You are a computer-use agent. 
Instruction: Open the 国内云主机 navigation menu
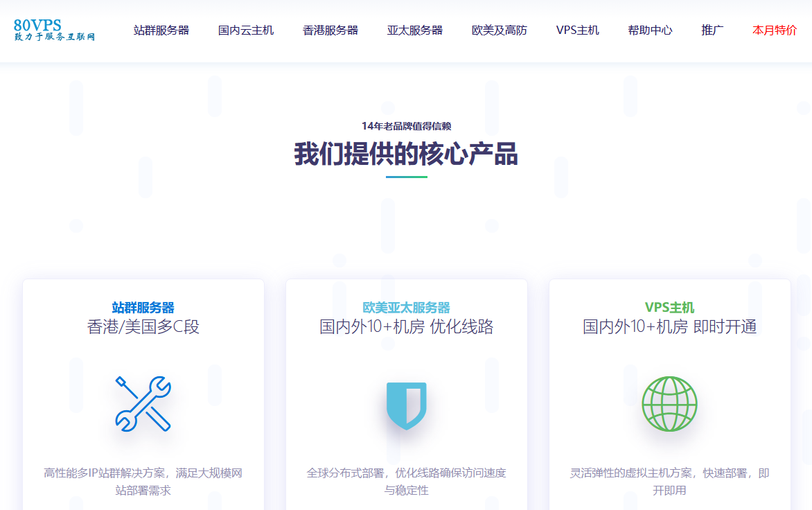[247, 30]
